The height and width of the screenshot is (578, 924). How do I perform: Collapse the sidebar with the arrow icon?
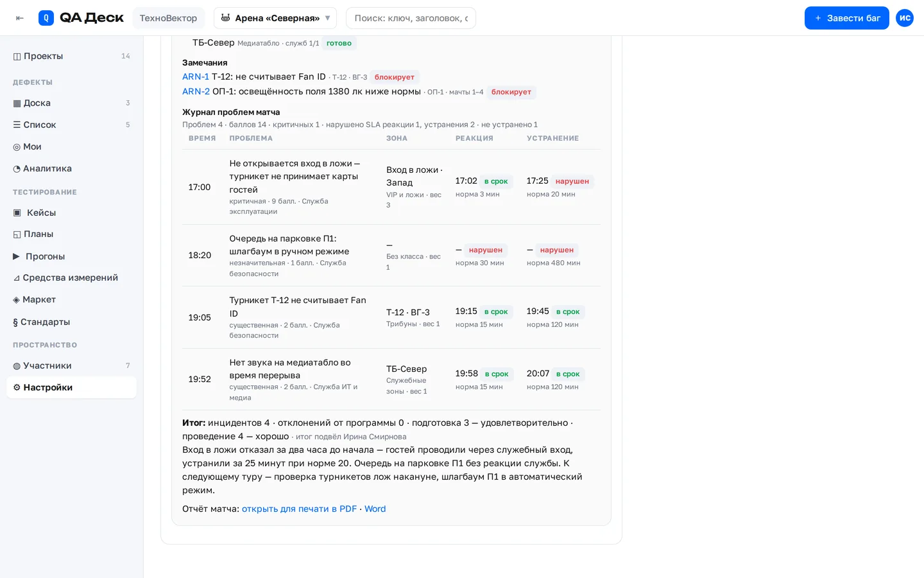20,18
